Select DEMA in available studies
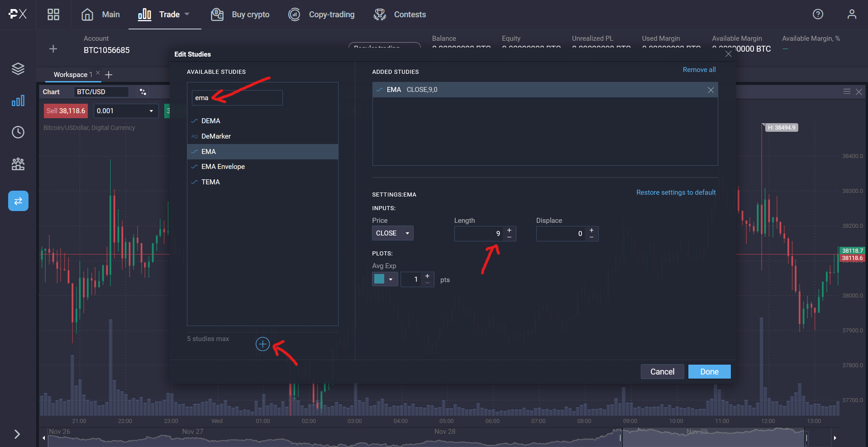 click(x=262, y=121)
